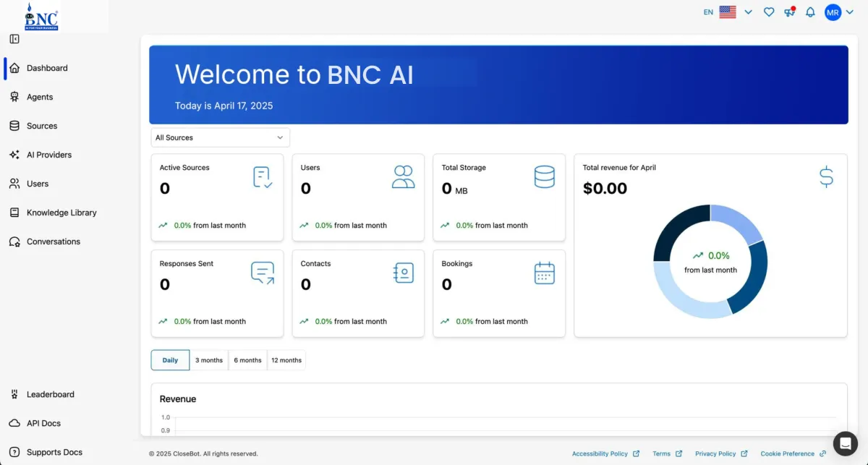
Task: Click the Sources database icon
Action: click(14, 126)
